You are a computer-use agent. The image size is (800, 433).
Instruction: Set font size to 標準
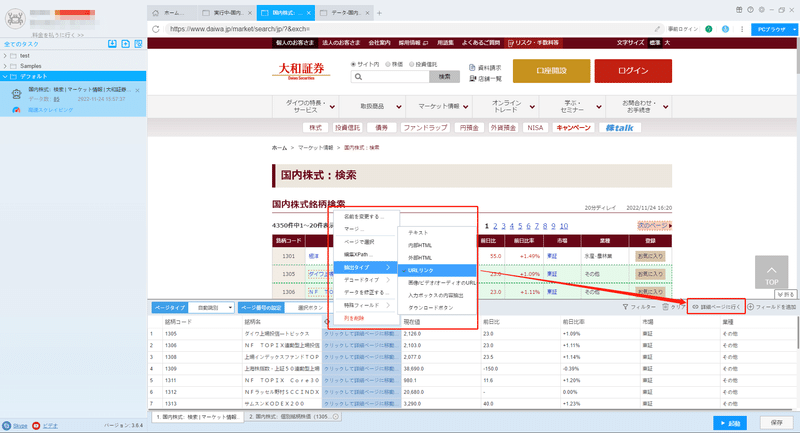pos(655,43)
